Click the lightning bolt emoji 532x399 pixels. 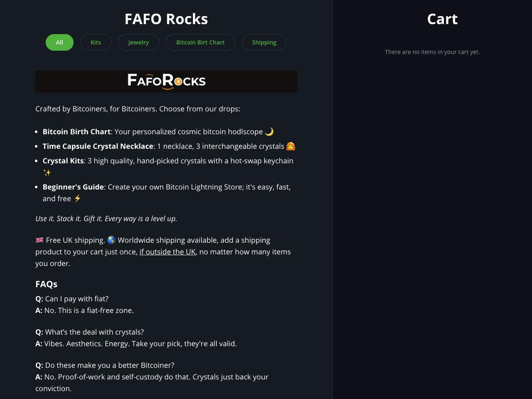77,199
